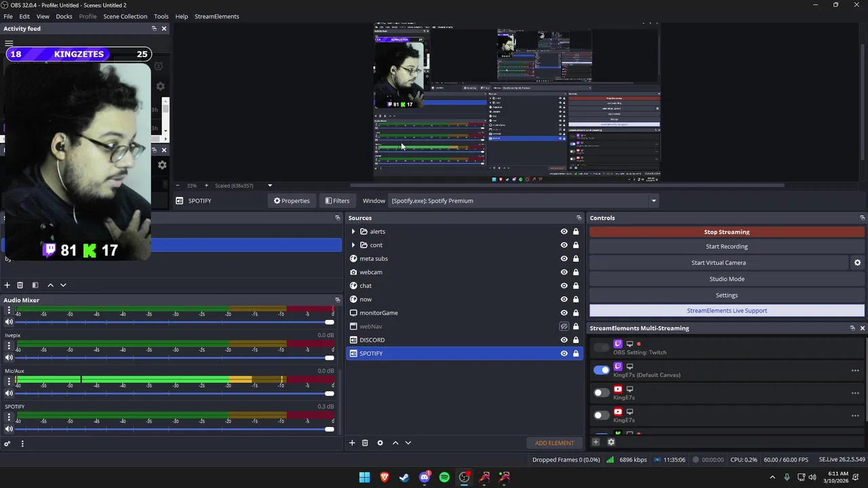Hide the DISCORD source
This screenshot has height=488, width=868.
pyautogui.click(x=564, y=340)
